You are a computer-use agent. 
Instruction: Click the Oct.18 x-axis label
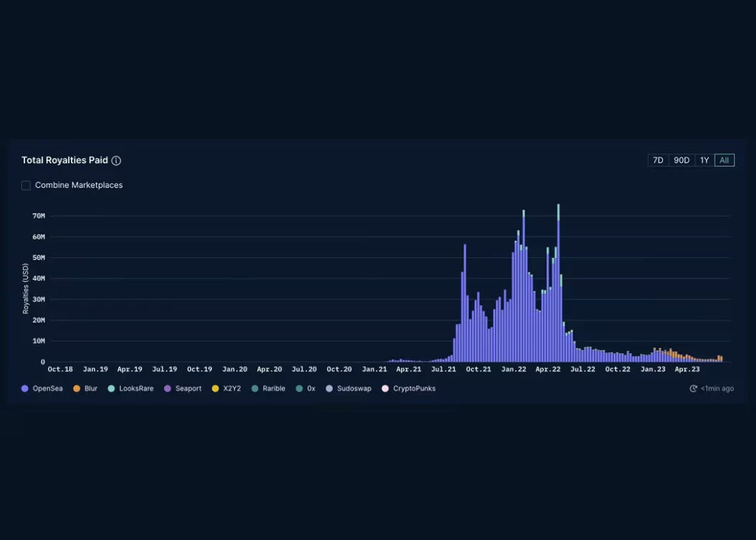(x=61, y=369)
